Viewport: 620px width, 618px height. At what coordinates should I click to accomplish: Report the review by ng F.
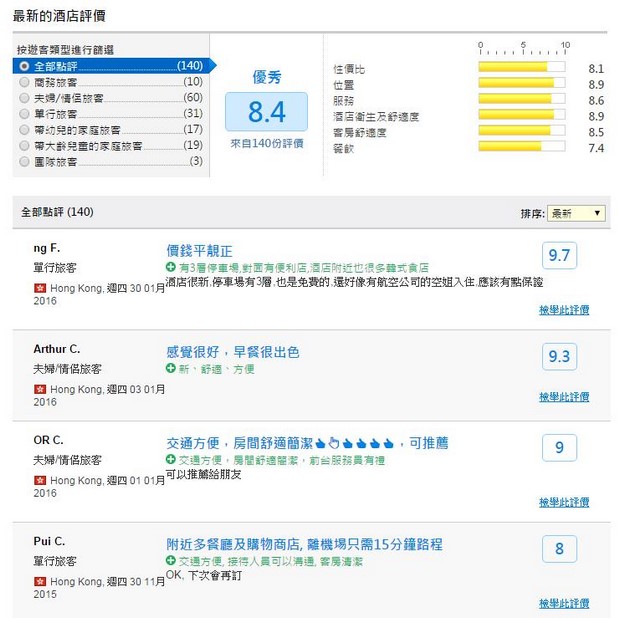coord(564,310)
